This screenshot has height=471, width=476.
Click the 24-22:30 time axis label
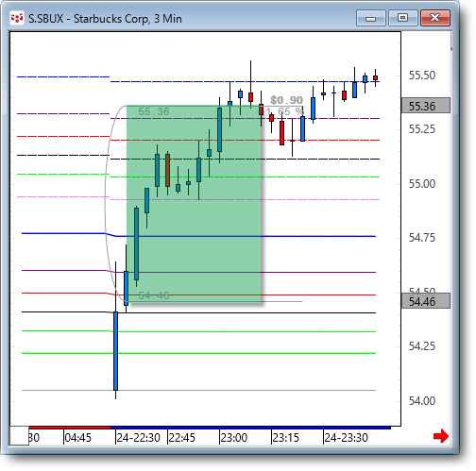tap(139, 438)
